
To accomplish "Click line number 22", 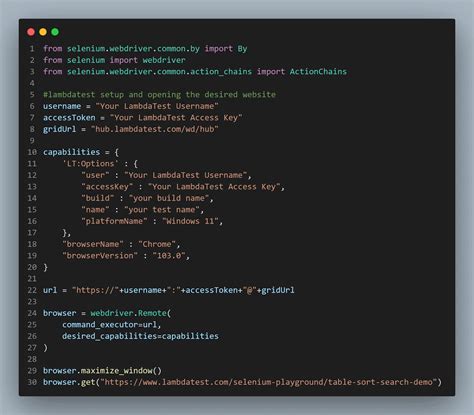I will (x=32, y=290).
